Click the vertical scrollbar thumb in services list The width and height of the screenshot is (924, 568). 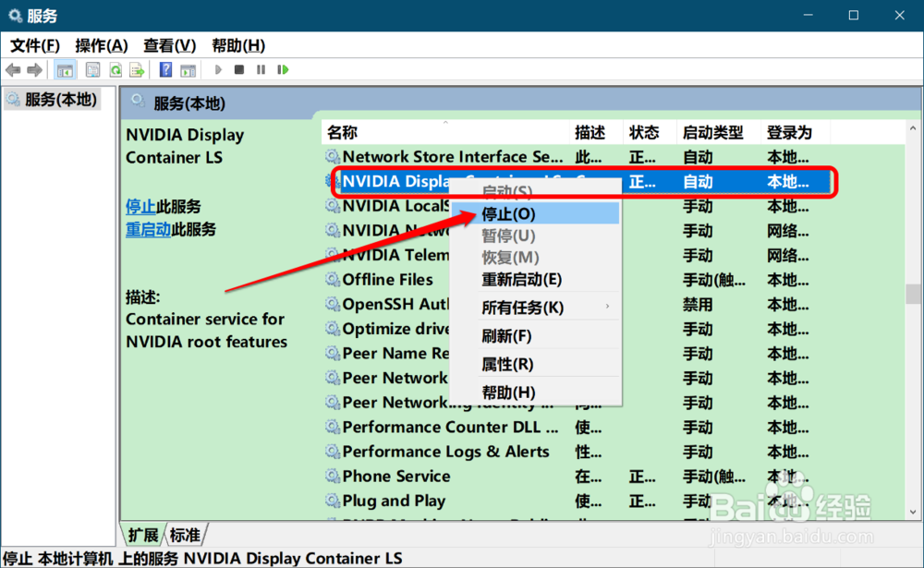(x=913, y=294)
